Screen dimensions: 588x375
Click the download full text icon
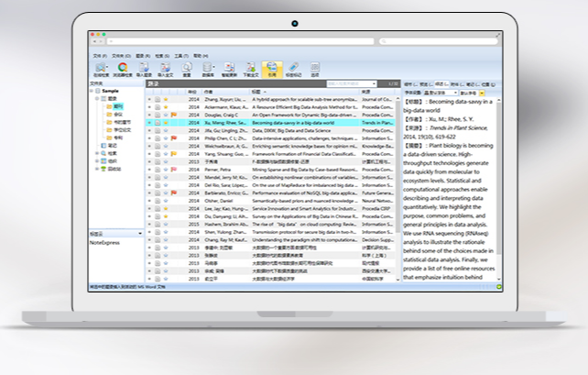[x=251, y=69]
